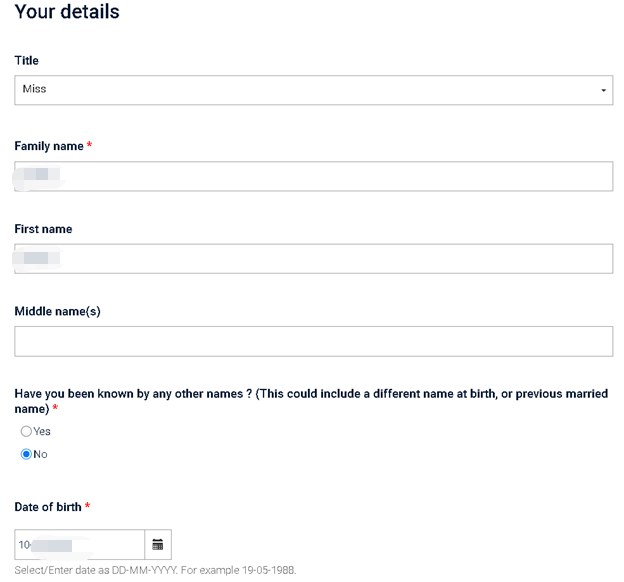
Task: Open the Title combo box showing Miss
Action: [314, 90]
